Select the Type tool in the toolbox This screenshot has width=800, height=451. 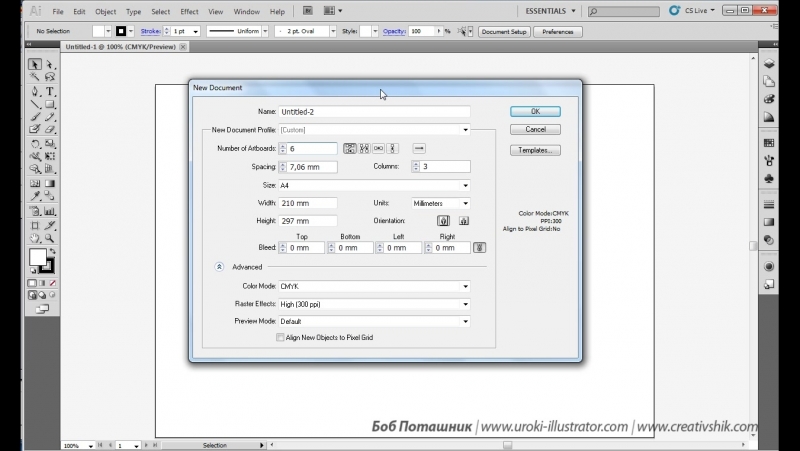(x=49, y=90)
